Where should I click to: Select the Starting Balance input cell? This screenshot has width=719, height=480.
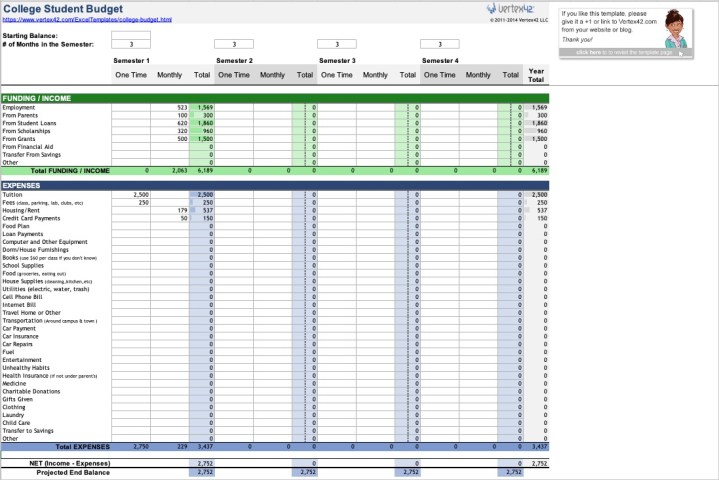click(130, 35)
